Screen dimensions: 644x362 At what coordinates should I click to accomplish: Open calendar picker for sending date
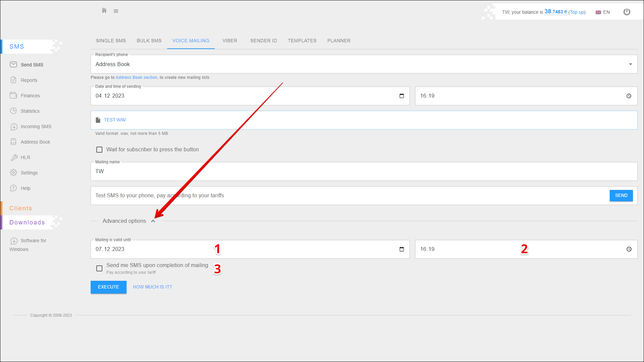(x=401, y=96)
